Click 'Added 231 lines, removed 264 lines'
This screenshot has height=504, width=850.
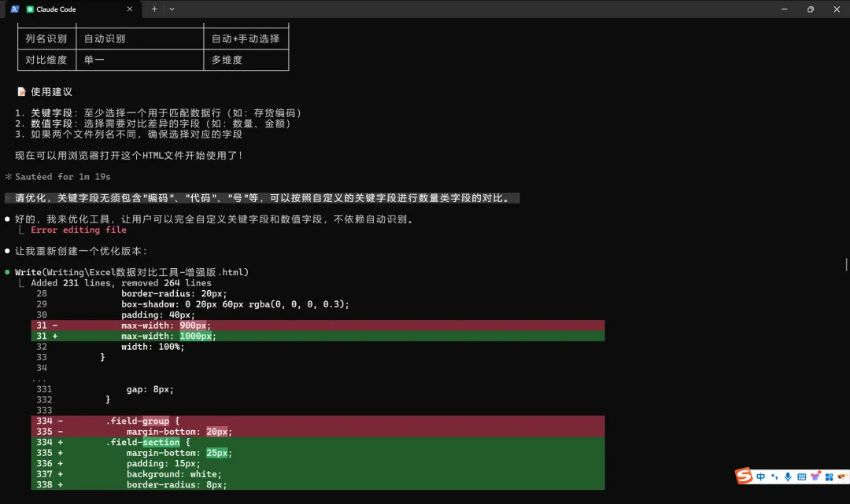click(121, 283)
